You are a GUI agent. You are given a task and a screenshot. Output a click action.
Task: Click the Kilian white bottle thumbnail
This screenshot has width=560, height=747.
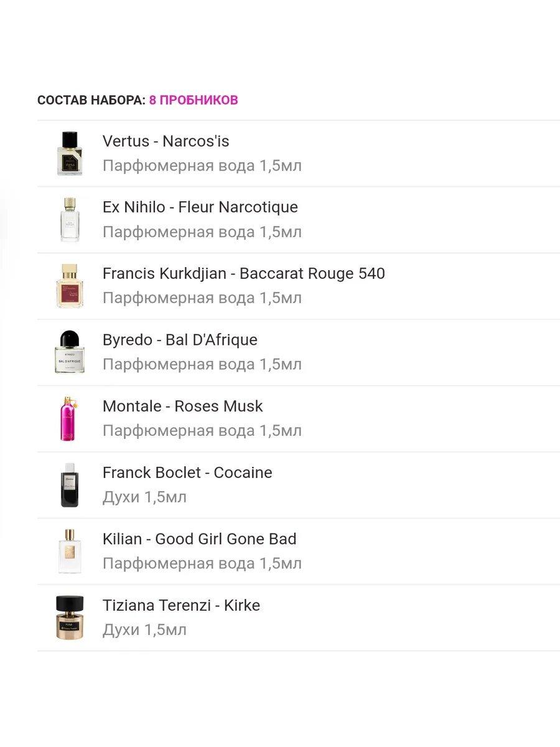69,552
